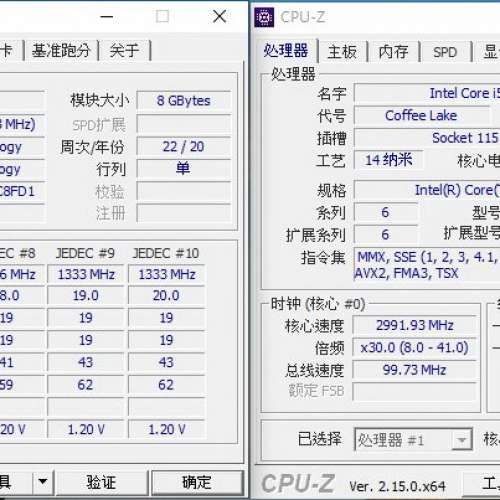Minimize the left CPU-Z window
Viewport: 500px width, 500px height.
[107, 16]
